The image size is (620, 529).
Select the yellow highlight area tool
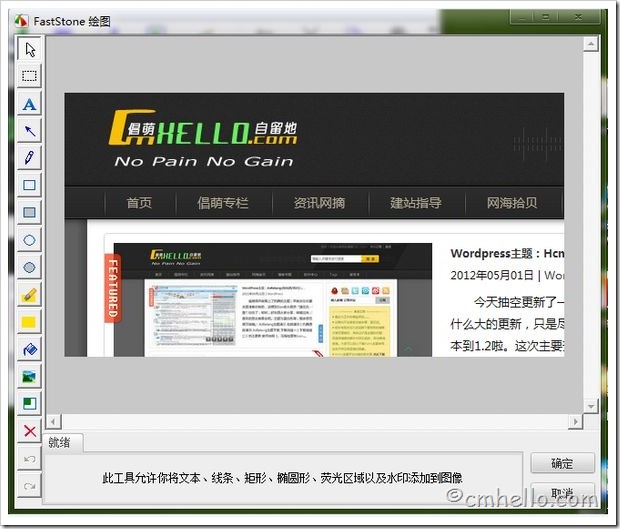(29, 322)
